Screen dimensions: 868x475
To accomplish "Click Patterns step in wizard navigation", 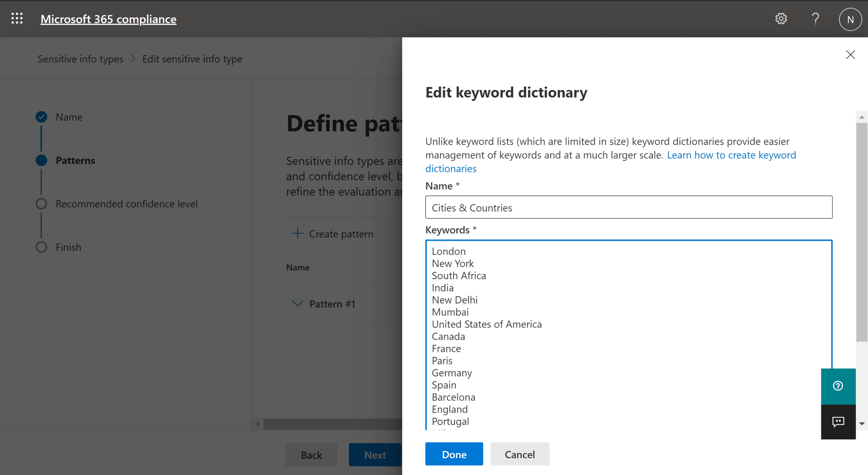I will [75, 160].
